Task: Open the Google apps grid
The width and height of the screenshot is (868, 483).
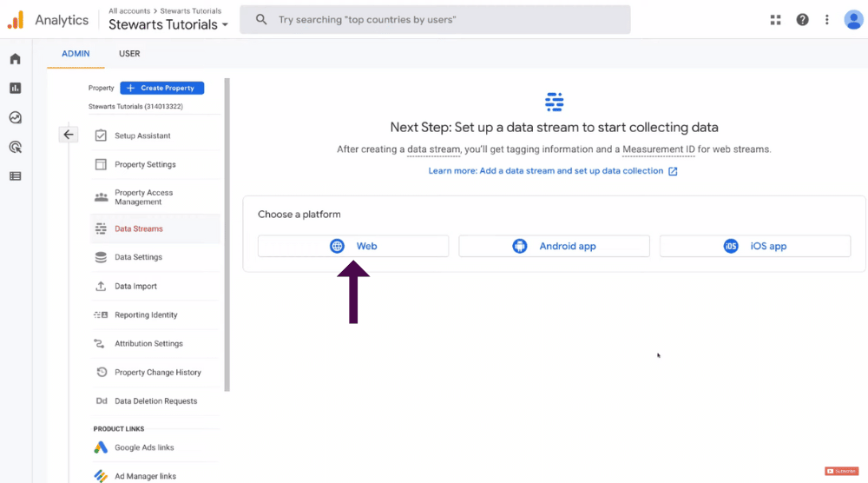Action: click(775, 20)
